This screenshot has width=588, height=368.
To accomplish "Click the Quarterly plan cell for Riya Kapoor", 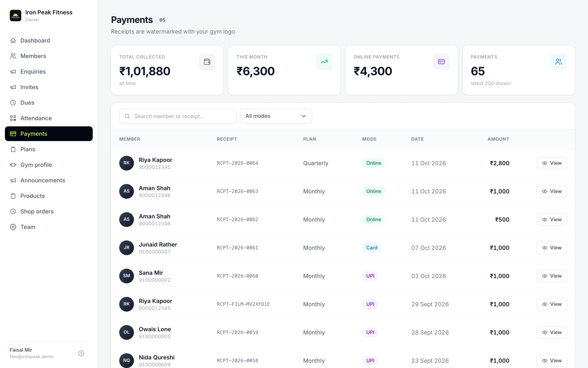I will click(x=316, y=163).
